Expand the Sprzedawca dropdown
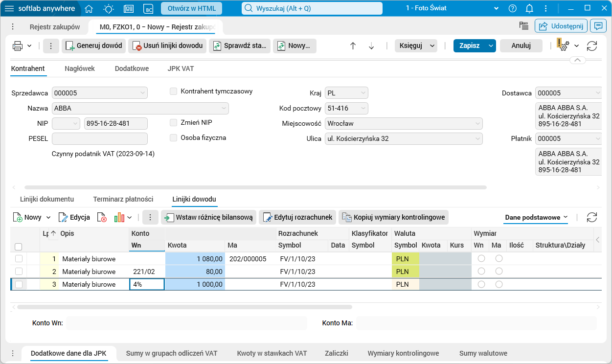This screenshot has height=364, width=612. coord(142,92)
